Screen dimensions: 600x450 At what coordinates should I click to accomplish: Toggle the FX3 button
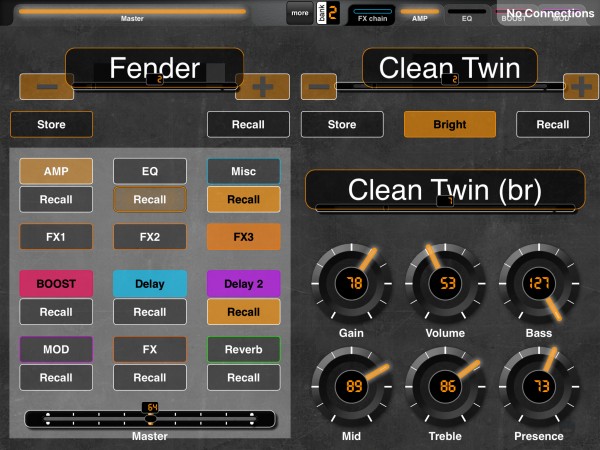point(244,237)
